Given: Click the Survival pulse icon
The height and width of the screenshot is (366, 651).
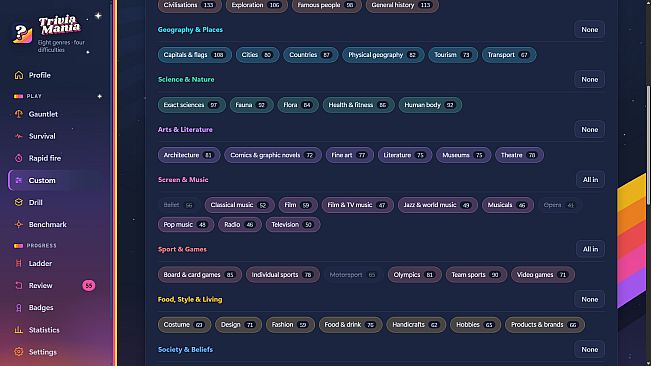Looking at the screenshot, I should tap(19, 136).
